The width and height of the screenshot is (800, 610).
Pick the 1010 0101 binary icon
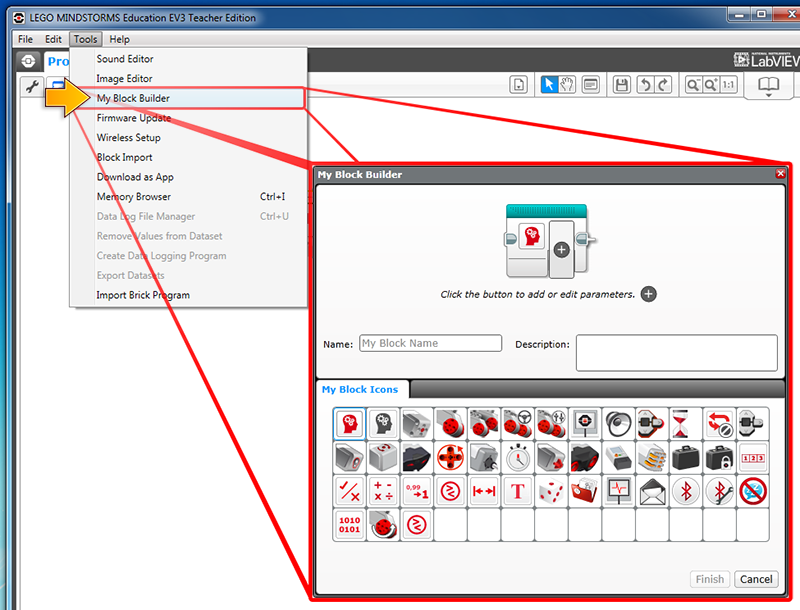tap(349, 525)
